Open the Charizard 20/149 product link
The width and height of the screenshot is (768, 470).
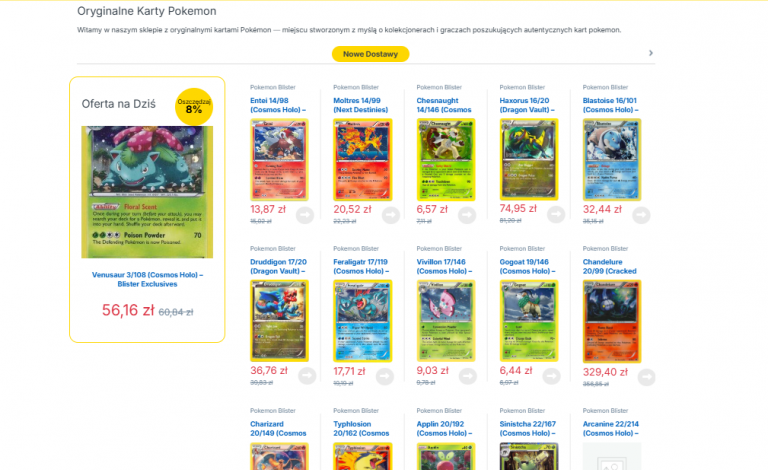pyautogui.click(x=278, y=429)
